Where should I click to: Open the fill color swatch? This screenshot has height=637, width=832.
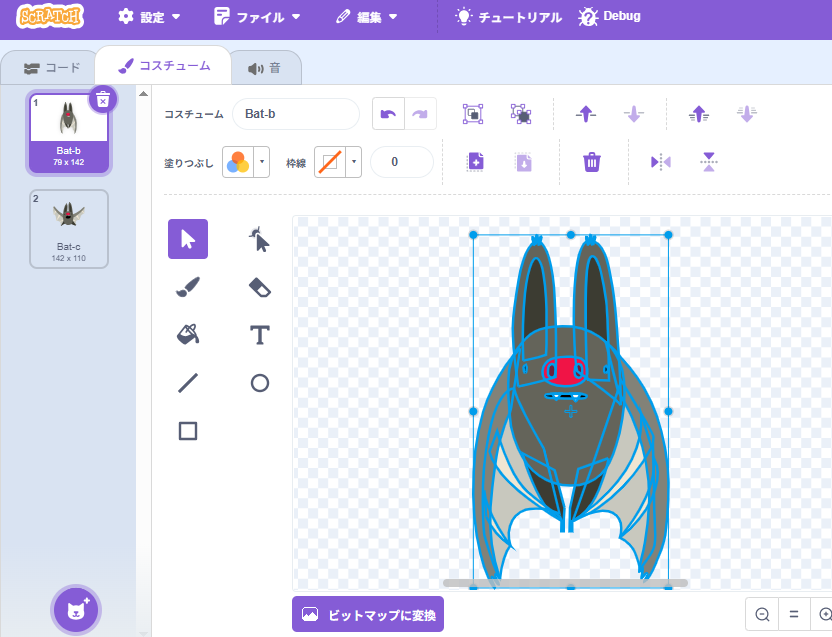(x=238, y=162)
